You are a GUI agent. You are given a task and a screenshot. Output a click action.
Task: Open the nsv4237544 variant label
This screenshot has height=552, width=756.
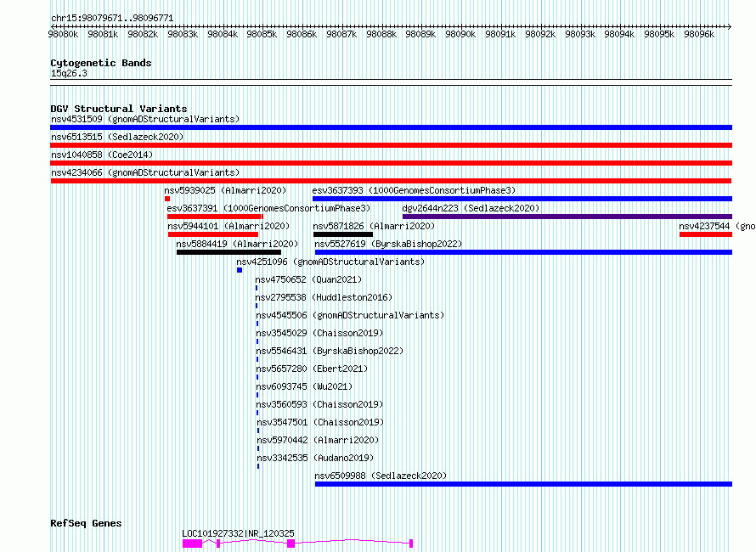tap(717, 226)
